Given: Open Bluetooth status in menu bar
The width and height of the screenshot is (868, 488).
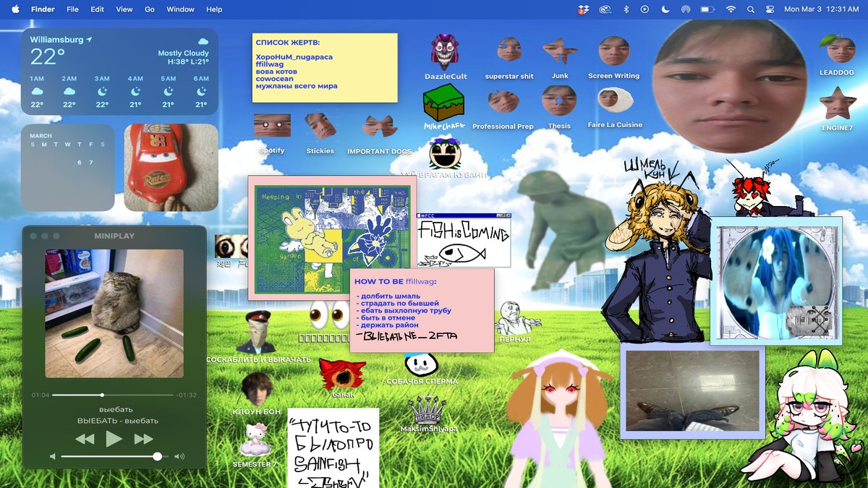Looking at the screenshot, I should click(626, 9).
